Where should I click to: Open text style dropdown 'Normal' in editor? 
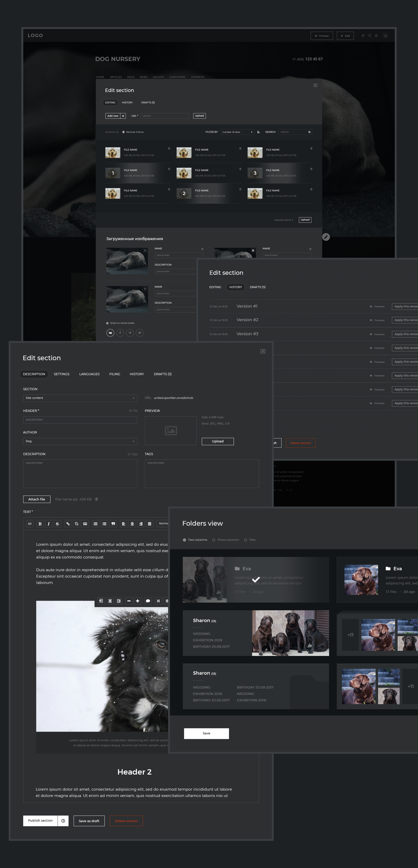click(163, 524)
